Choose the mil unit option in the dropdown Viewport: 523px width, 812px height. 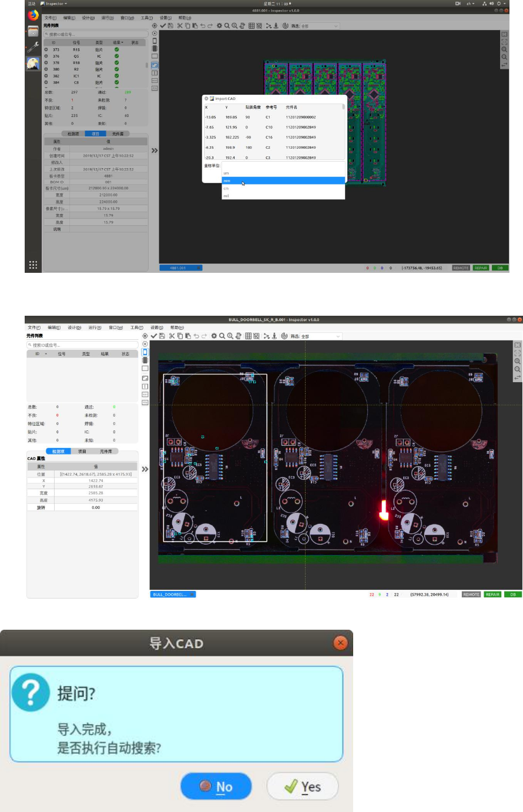pyautogui.click(x=283, y=196)
